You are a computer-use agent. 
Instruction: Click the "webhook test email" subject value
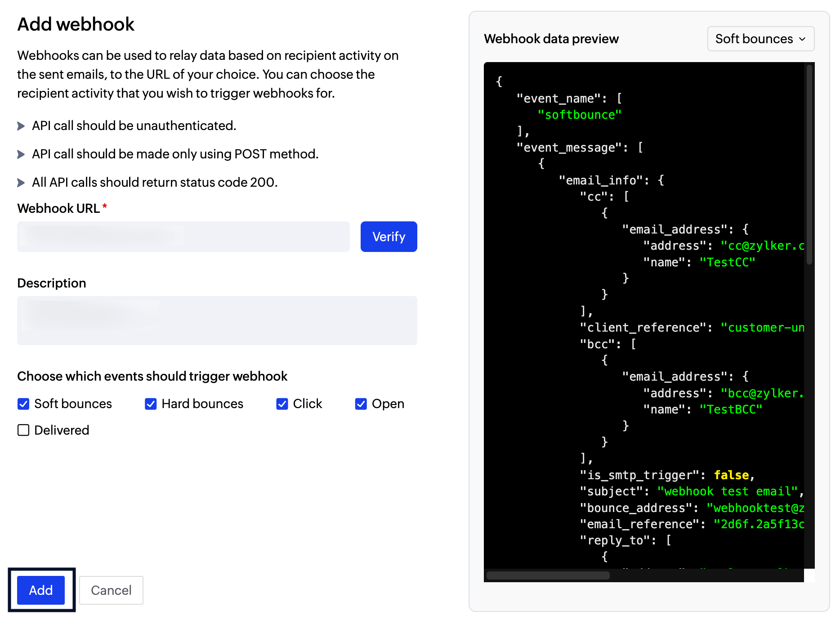pos(727,491)
